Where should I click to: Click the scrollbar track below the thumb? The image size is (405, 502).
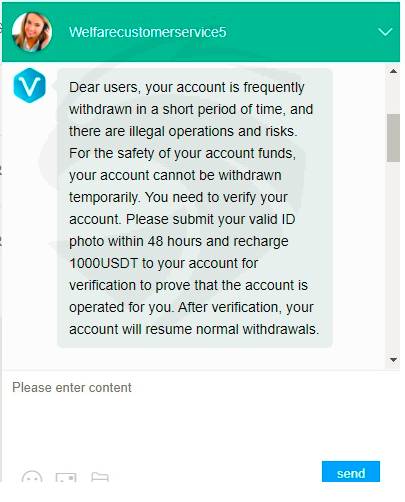393,257
